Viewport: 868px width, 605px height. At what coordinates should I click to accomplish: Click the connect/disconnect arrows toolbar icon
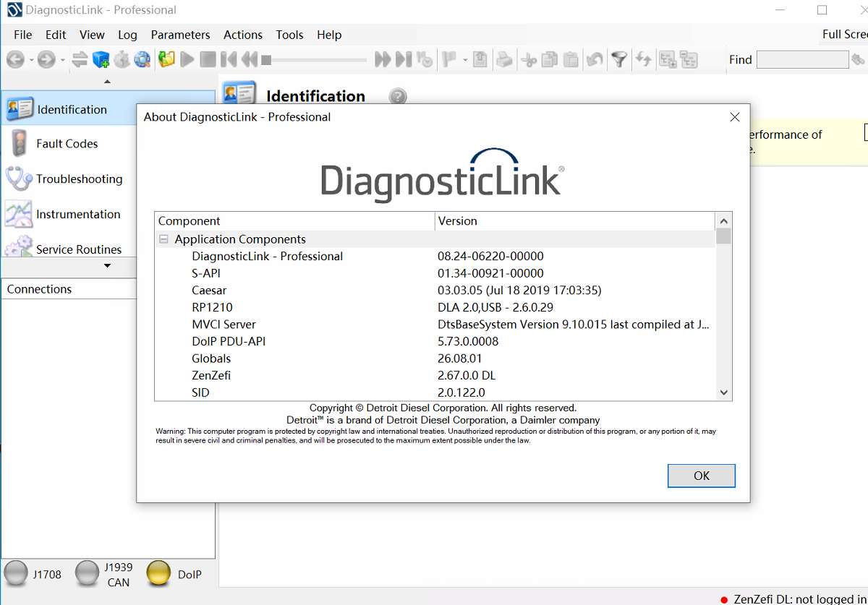(x=80, y=59)
